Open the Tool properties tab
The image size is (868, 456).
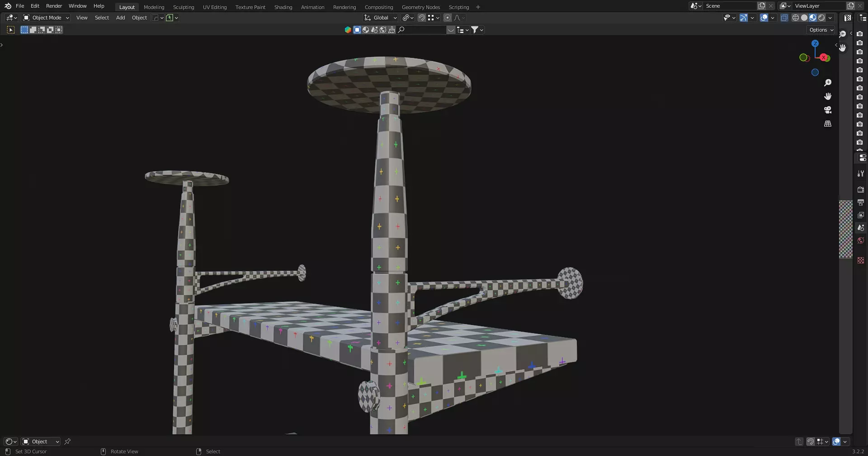coord(861,174)
